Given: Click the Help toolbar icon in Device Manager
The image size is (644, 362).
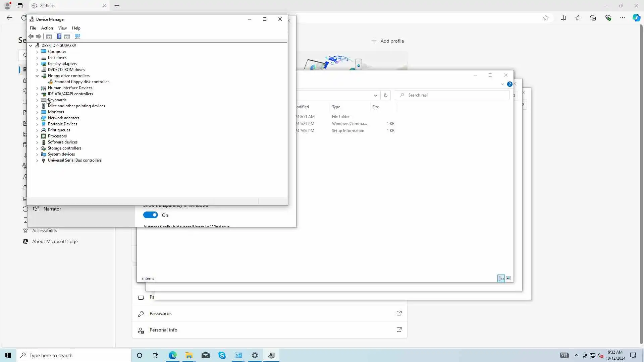Looking at the screenshot, I should click(x=59, y=36).
